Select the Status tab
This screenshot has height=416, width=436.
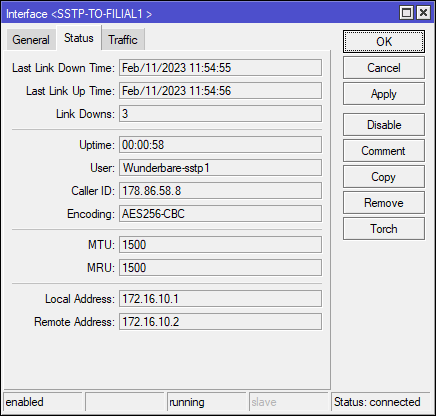79,38
